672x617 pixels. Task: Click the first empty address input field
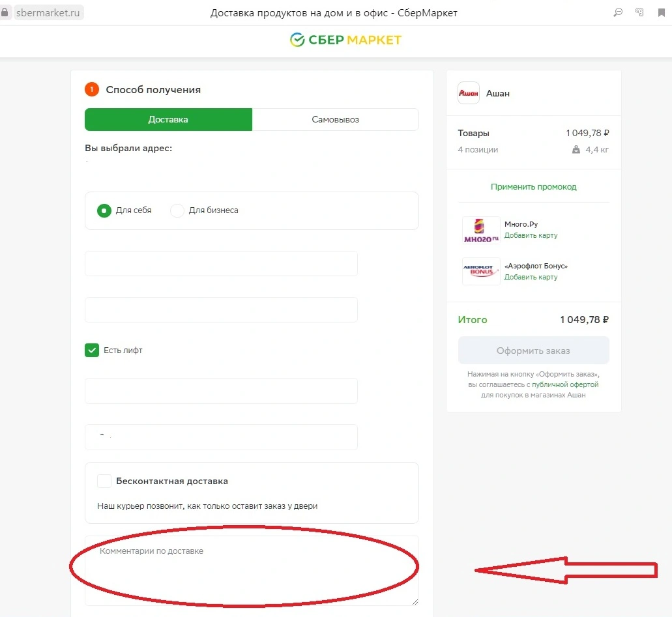(x=221, y=263)
